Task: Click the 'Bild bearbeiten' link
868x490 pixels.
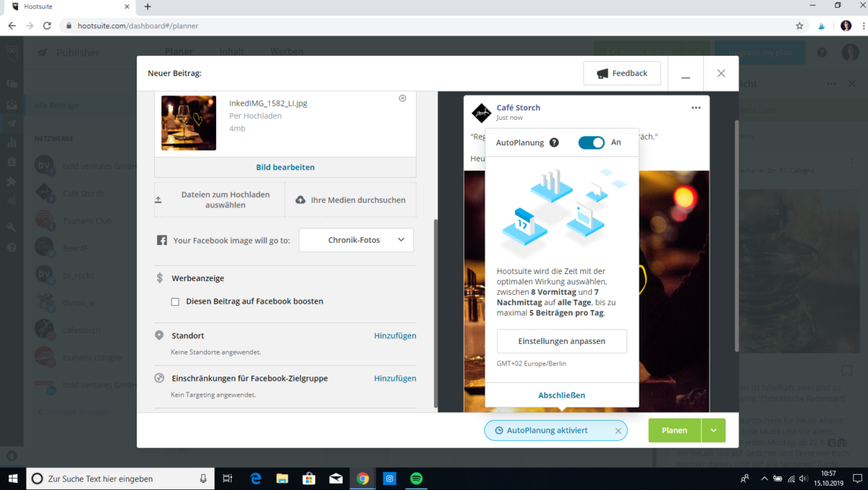Action: pos(284,167)
